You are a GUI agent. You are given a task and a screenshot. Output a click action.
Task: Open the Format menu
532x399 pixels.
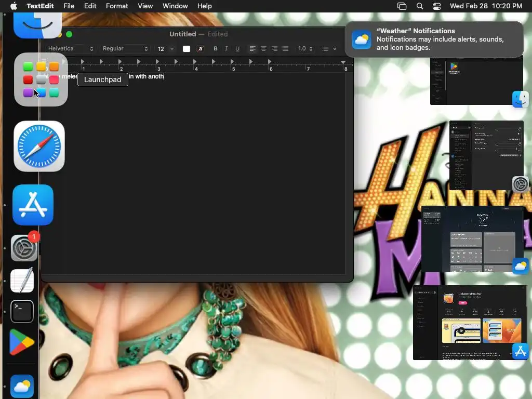click(x=117, y=6)
